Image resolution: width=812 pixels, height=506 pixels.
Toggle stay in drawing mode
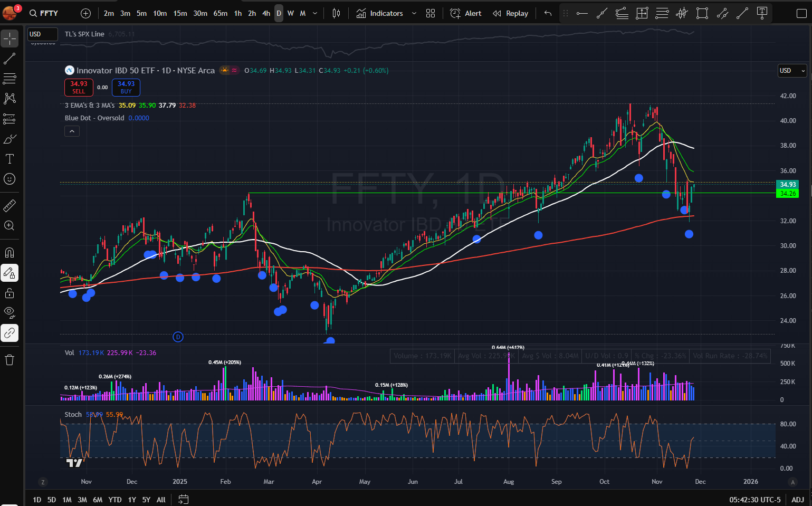[9, 273]
